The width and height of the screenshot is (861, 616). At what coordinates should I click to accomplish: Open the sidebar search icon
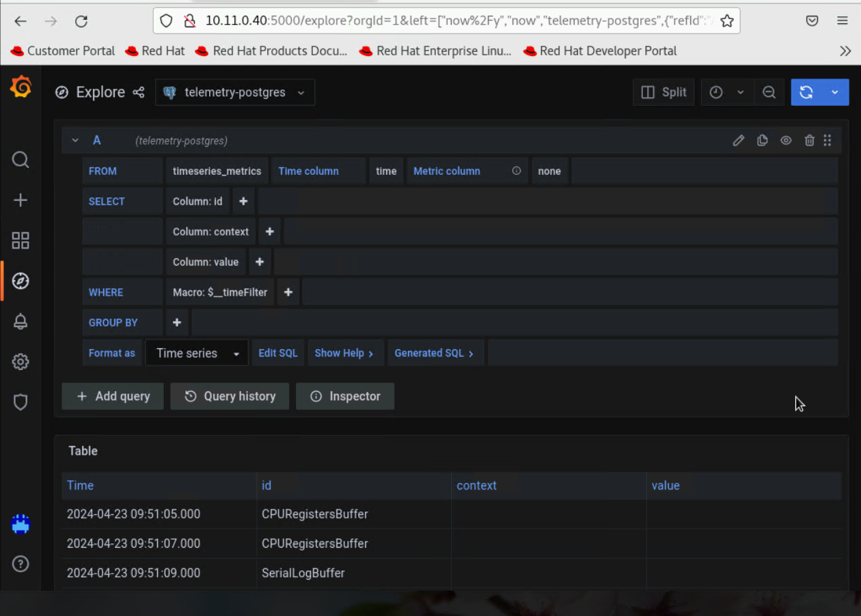pos(20,160)
